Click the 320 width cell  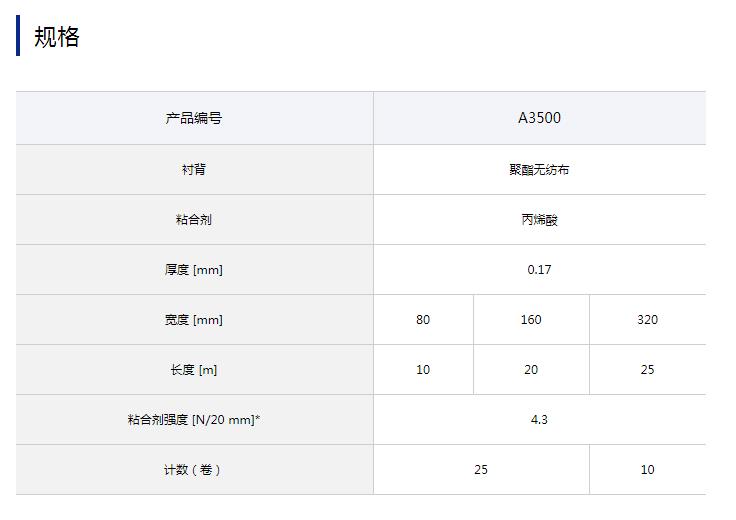647,320
